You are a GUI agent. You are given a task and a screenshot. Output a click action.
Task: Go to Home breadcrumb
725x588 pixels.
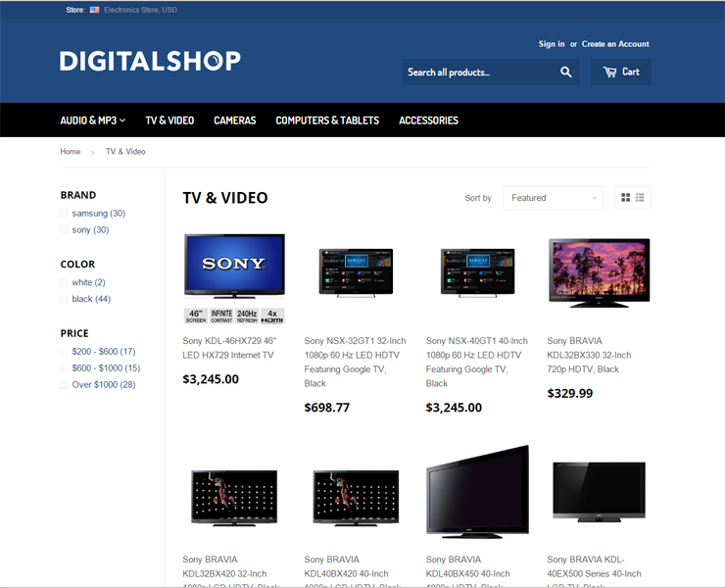(71, 151)
